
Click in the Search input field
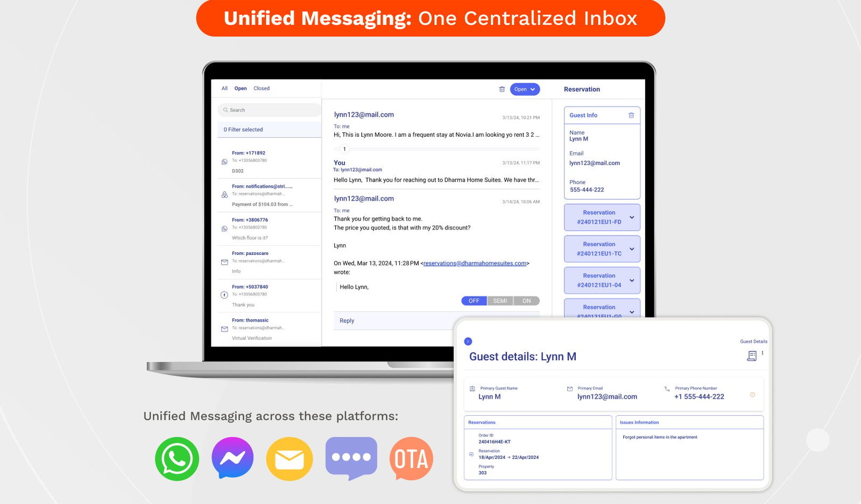(270, 110)
